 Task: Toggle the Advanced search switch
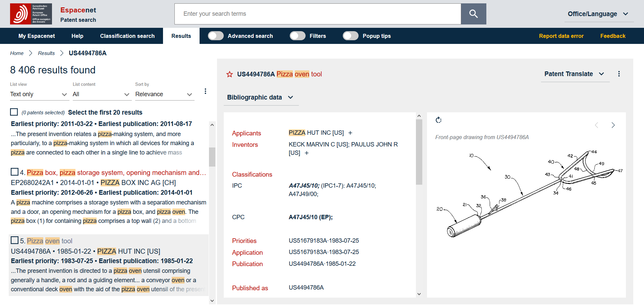tap(216, 36)
